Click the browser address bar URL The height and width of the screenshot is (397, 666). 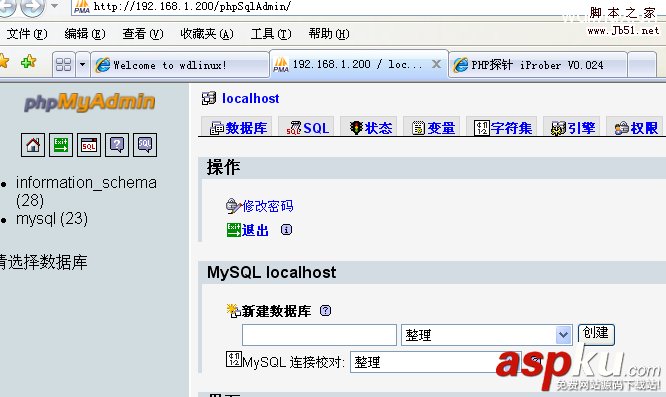[192, 6]
